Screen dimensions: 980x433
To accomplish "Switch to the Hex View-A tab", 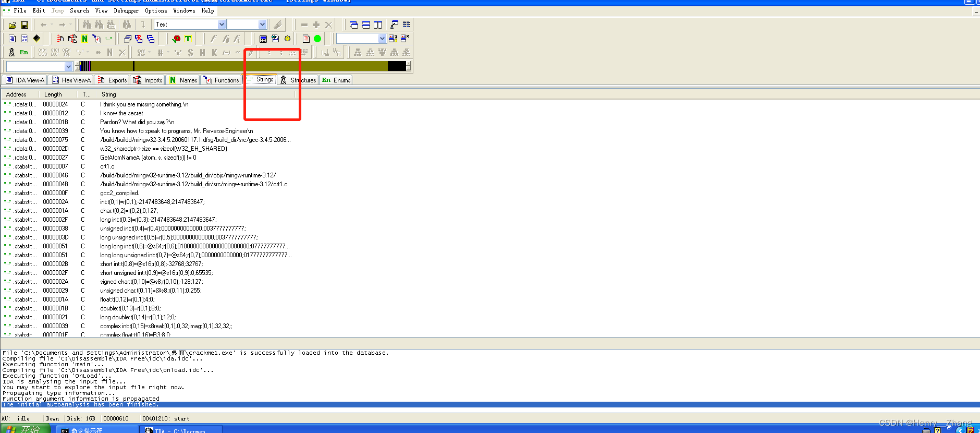I will pos(71,80).
